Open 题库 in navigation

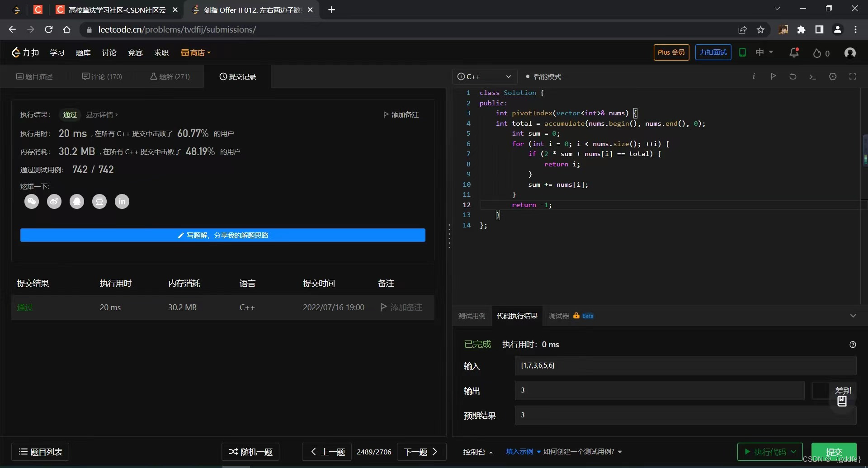point(83,53)
